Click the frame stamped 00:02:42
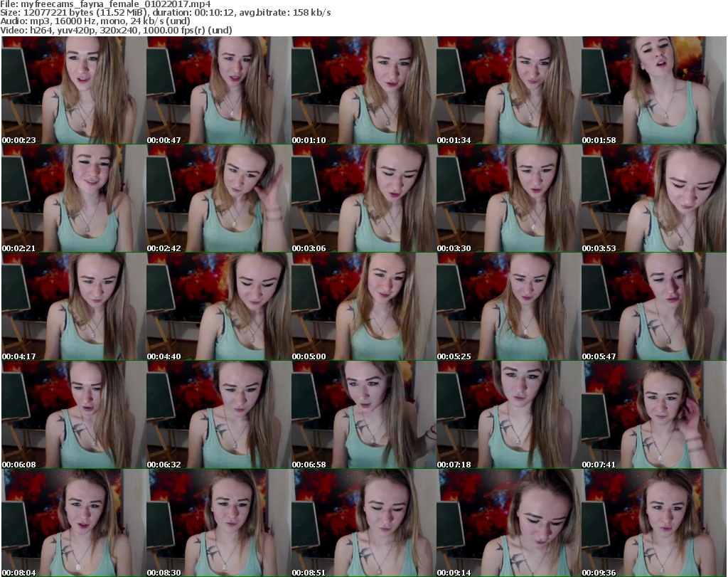Screen dimensions: 728x577 coord(219,198)
